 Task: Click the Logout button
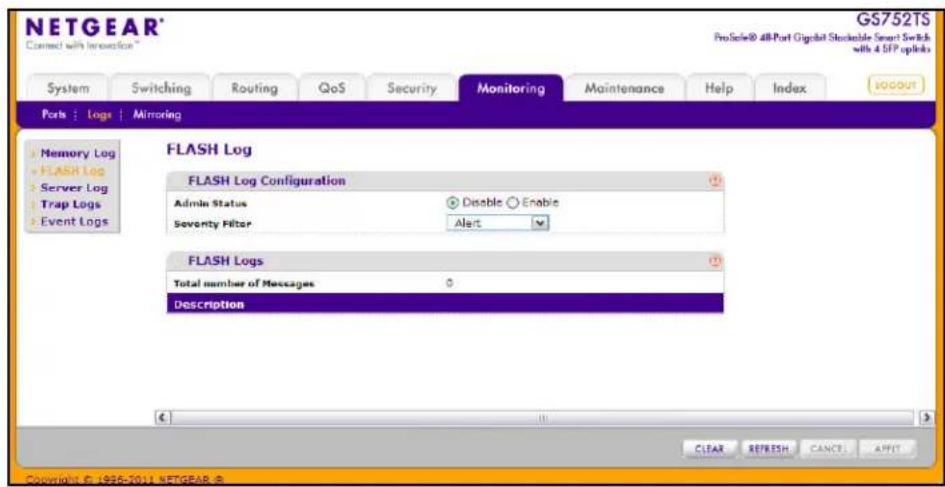pyautogui.click(x=896, y=86)
